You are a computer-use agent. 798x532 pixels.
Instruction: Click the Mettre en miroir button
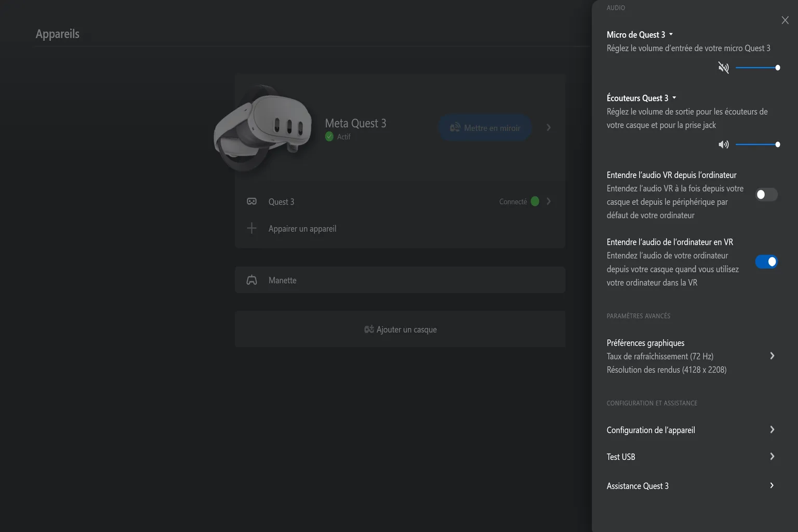tap(485, 128)
